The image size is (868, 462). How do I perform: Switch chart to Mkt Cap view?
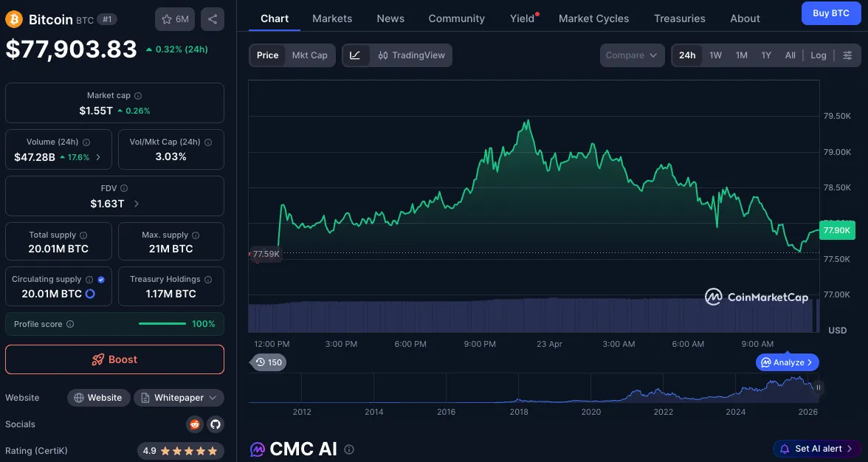coord(309,55)
